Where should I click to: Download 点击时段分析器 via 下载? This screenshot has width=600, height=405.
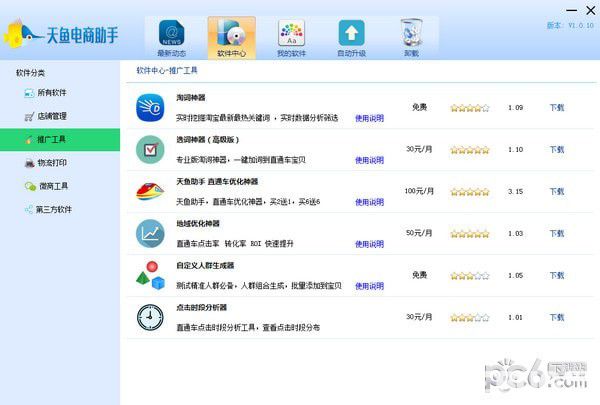coord(557,317)
